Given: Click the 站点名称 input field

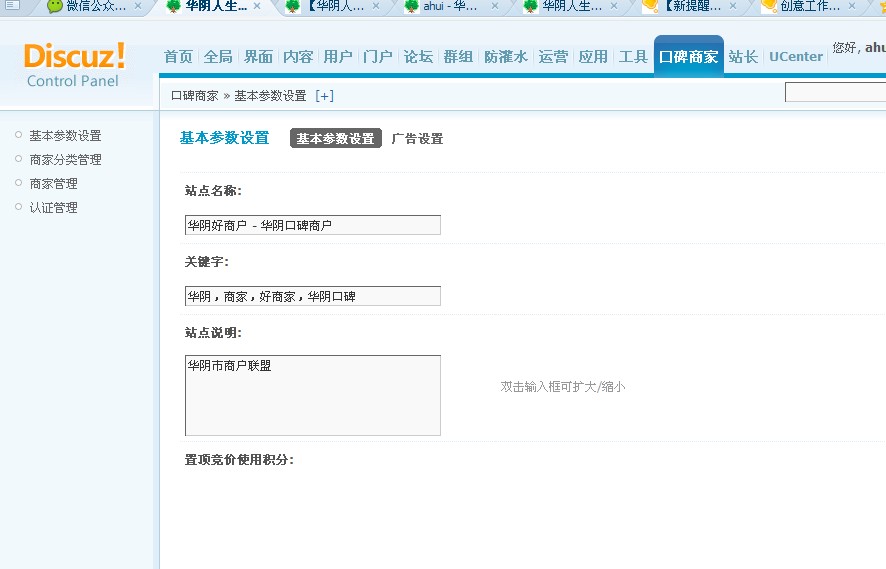Looking at the screenshot, I should point(312,225).
